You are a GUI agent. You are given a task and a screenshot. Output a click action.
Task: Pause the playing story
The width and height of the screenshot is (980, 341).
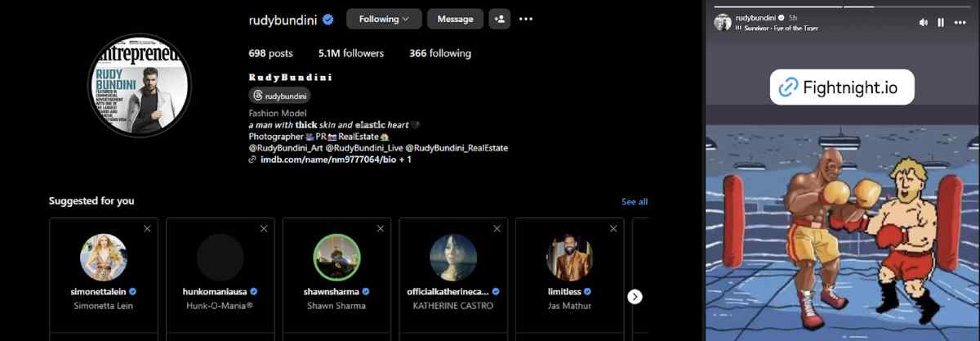point(941,22)
